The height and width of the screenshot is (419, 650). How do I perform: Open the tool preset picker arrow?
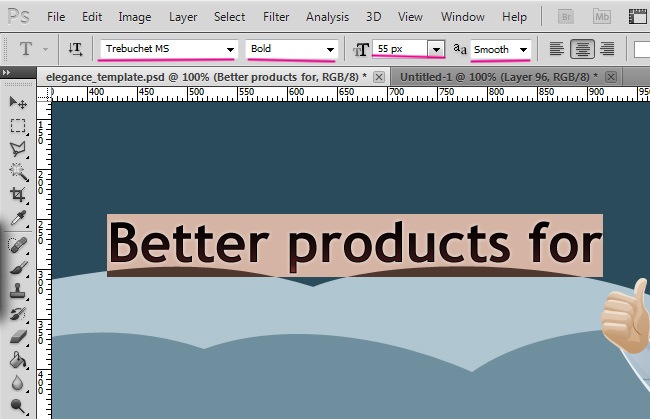46,49
